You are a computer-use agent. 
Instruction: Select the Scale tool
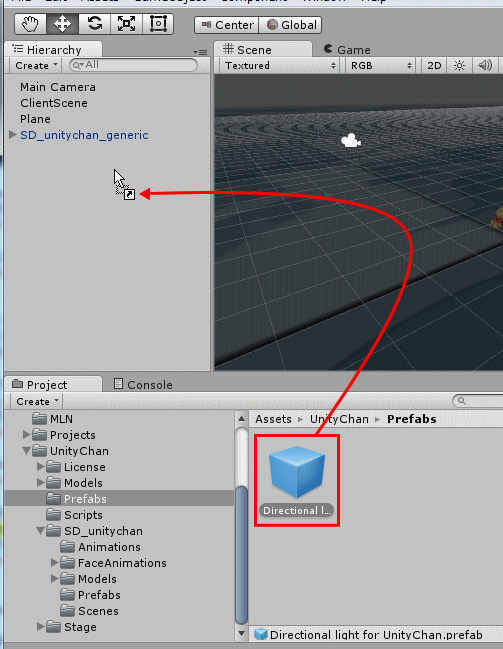[x=126, y=24]
